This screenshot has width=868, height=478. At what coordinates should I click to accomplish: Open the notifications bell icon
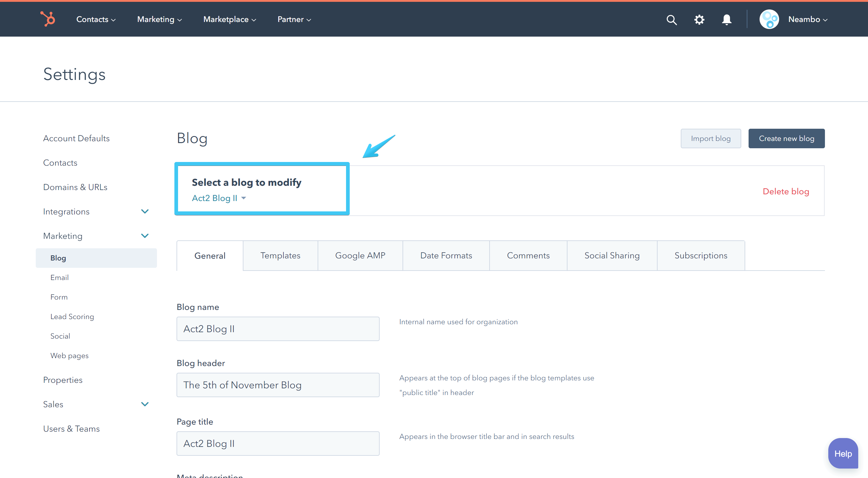727,20
